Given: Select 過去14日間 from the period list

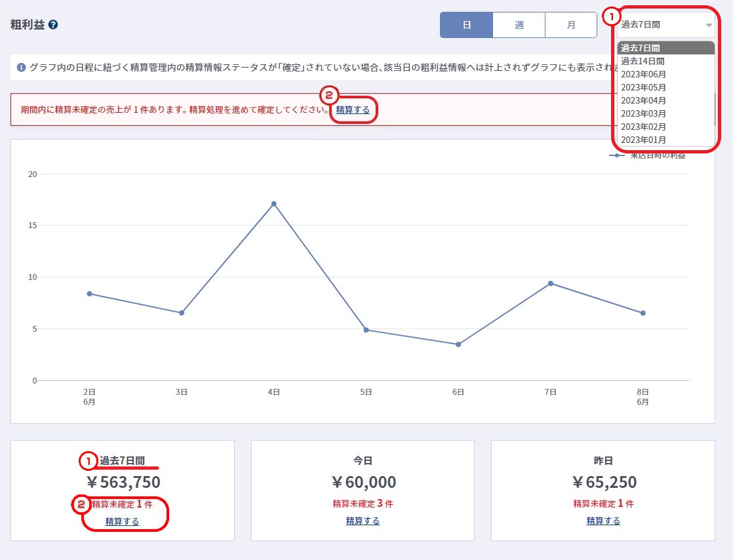Looking at the screenshot, I should [643, 61].
